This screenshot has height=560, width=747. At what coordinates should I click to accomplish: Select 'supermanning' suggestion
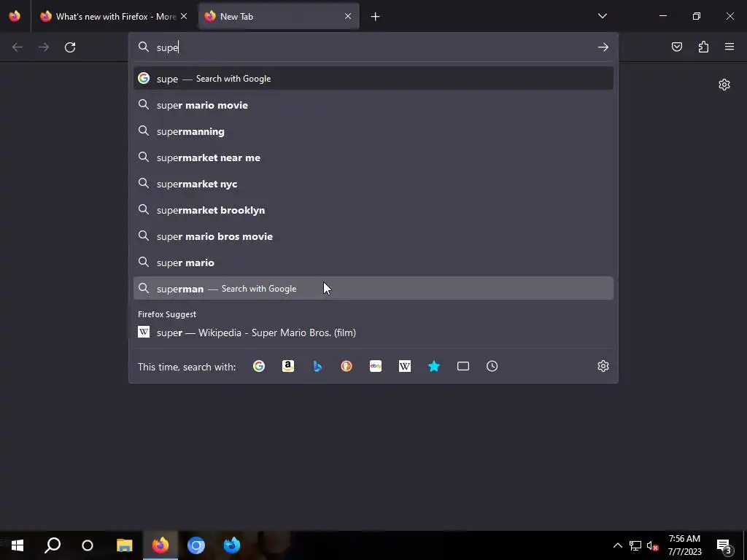coord(373,131)
